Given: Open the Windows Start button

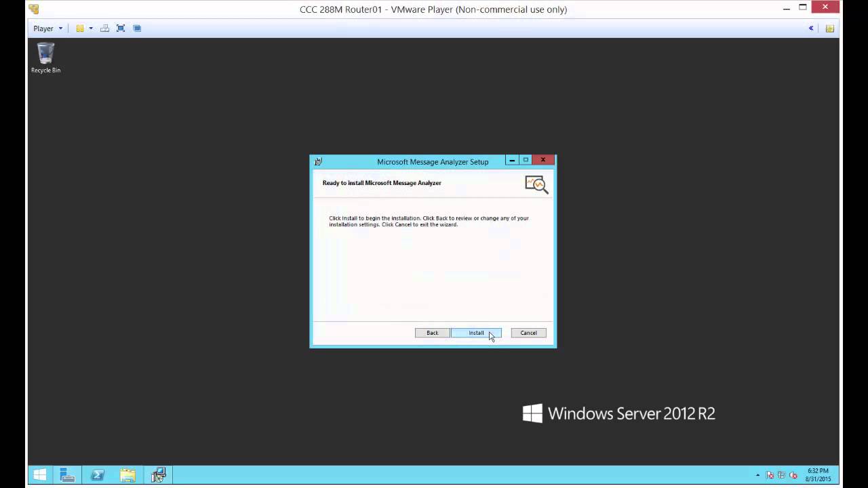Looking at the screenshot, I should coord(39,475).
